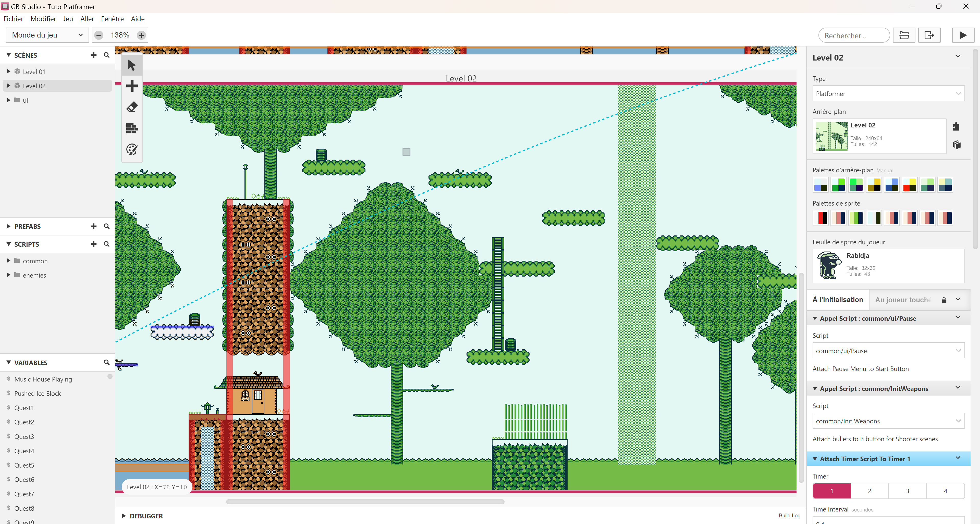
Task: Select Timer 4 option
Action: (x=945, y=491)
